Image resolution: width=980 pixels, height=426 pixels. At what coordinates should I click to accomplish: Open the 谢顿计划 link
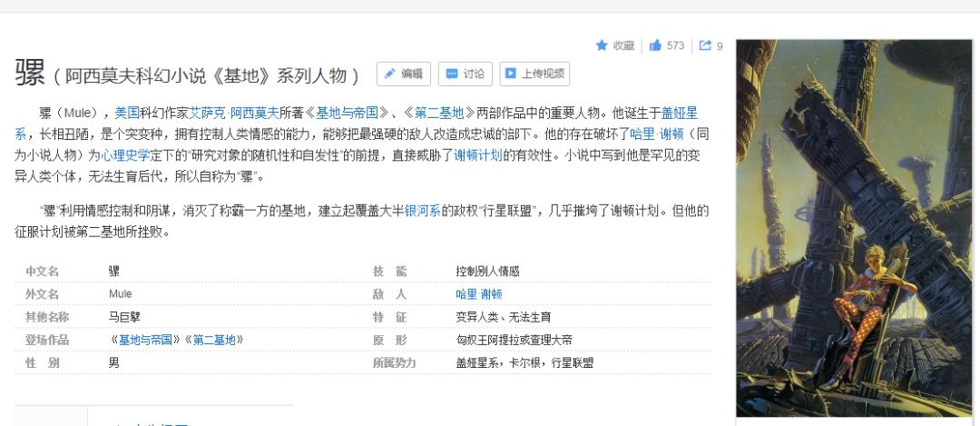[x=478, y=155]
